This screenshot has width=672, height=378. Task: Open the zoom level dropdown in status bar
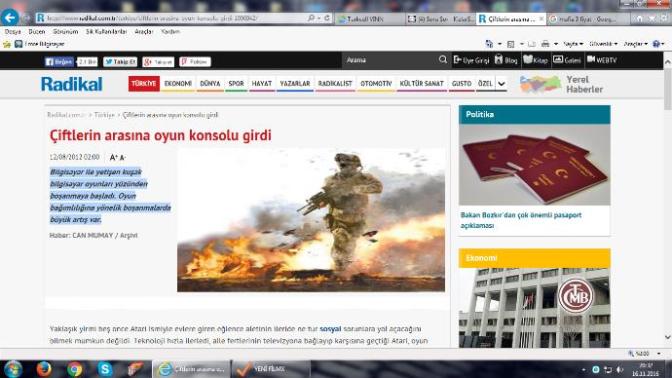[659, 354]
